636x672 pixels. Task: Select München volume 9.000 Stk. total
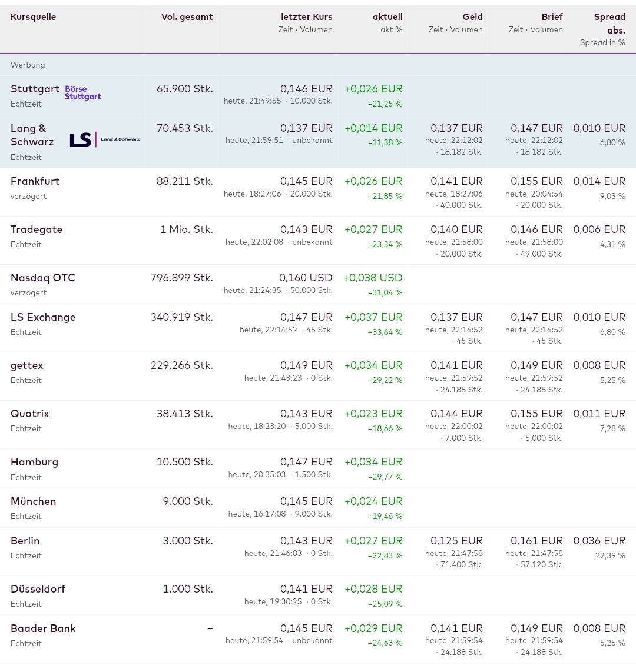[x=188, y=501]
